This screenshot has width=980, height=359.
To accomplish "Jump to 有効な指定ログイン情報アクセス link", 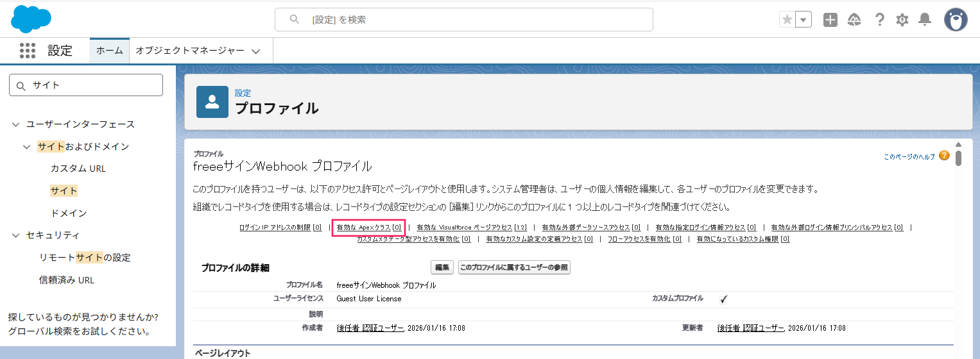I will coord(706,227).
